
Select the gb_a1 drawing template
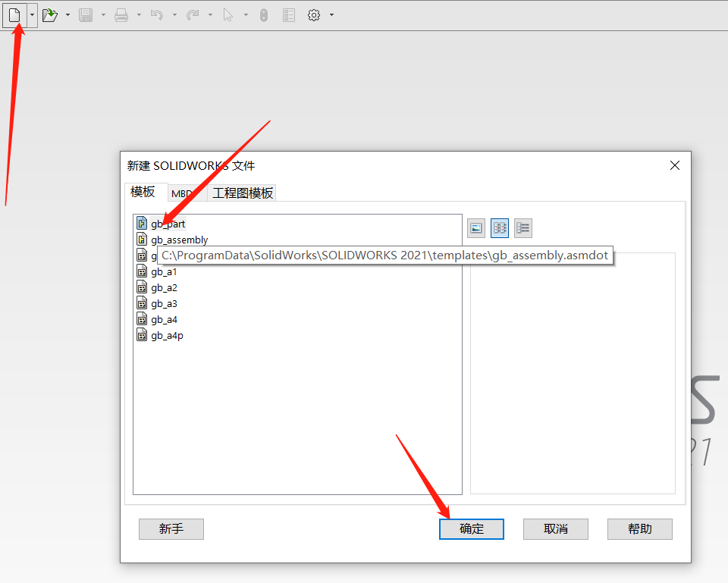(x=164, y=271)
